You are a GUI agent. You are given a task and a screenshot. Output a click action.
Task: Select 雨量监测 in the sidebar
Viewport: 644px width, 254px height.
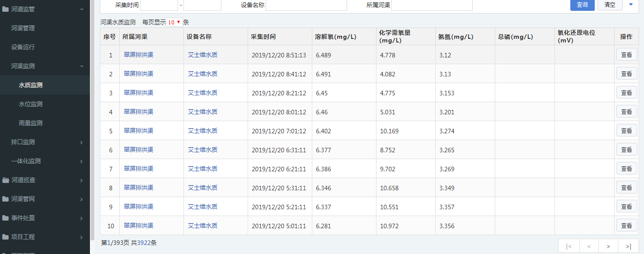click(31, 123)
